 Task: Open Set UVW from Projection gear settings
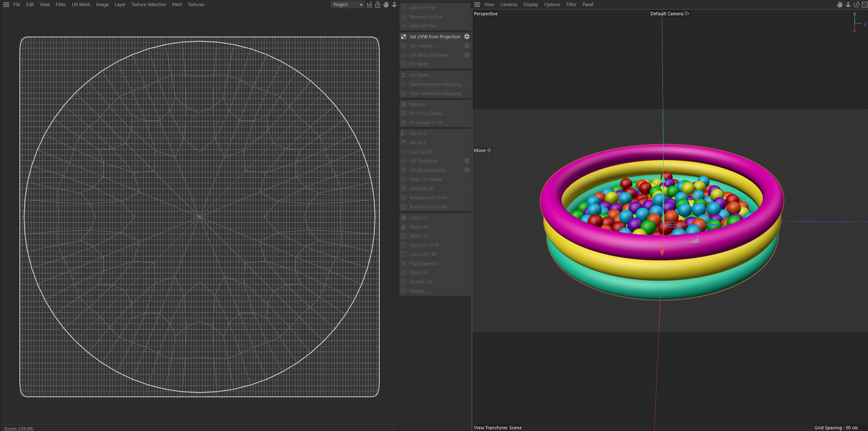(x=467, y=36)
